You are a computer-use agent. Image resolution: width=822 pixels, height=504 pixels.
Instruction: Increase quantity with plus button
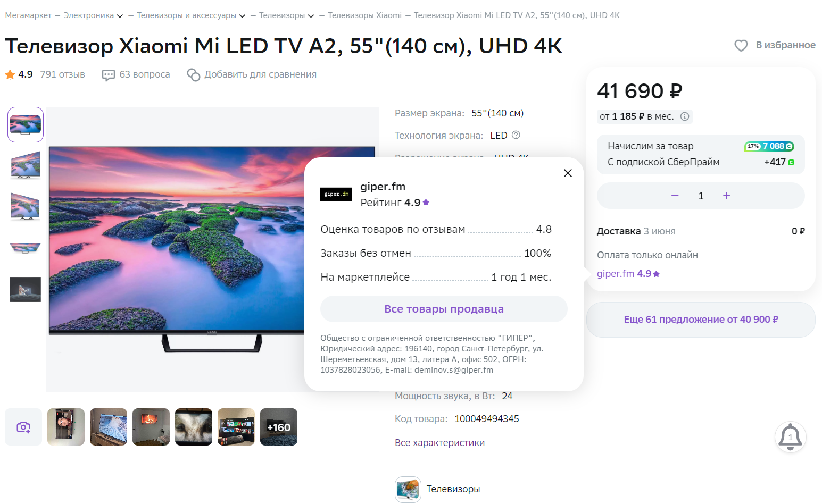pyautogui.click(x=727, y=196)
